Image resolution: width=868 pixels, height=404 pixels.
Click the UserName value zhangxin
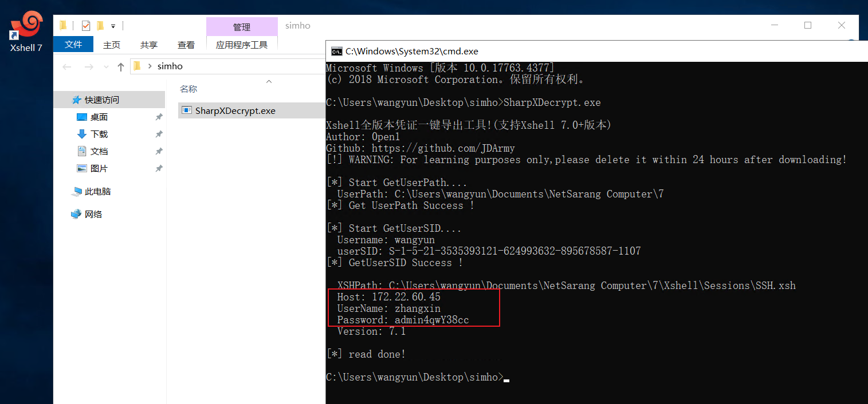[x=418, y=308]
